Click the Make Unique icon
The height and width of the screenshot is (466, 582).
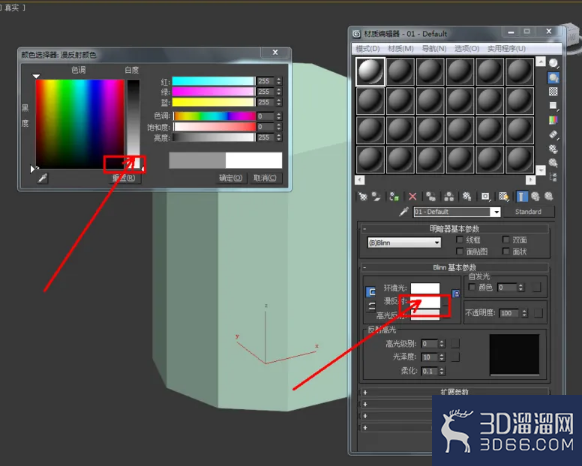(x=449, y=196)
